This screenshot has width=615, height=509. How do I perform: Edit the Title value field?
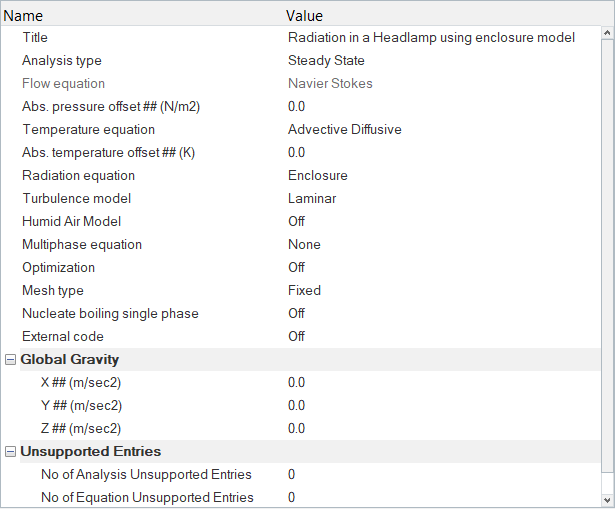coord(431,38)
